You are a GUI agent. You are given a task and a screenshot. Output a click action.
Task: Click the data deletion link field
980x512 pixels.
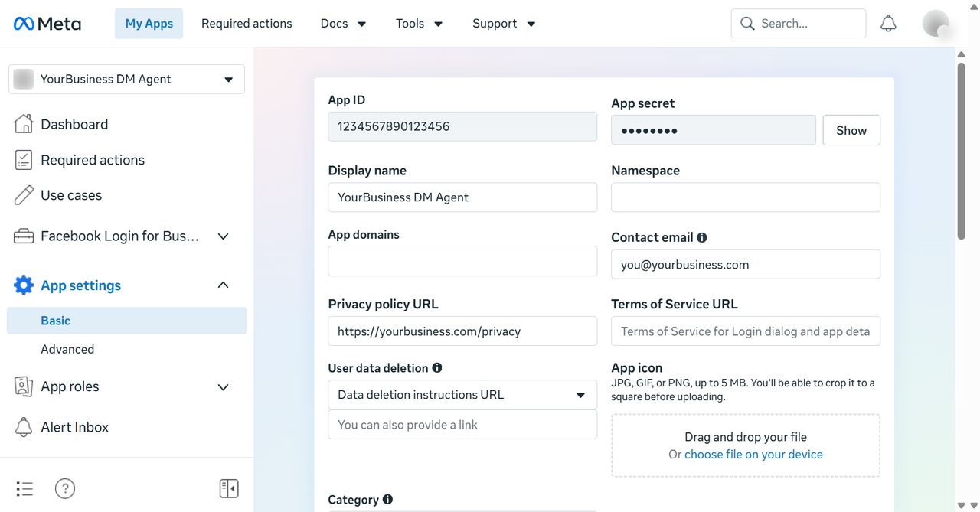point(462,425)
